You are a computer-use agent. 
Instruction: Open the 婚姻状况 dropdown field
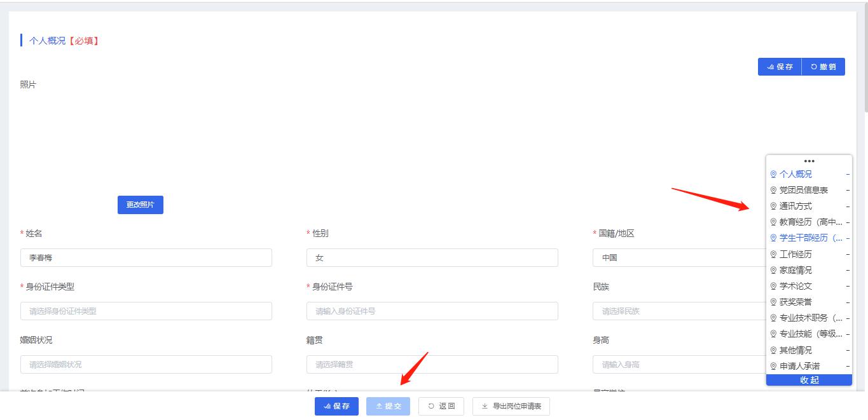click(146, 364)
